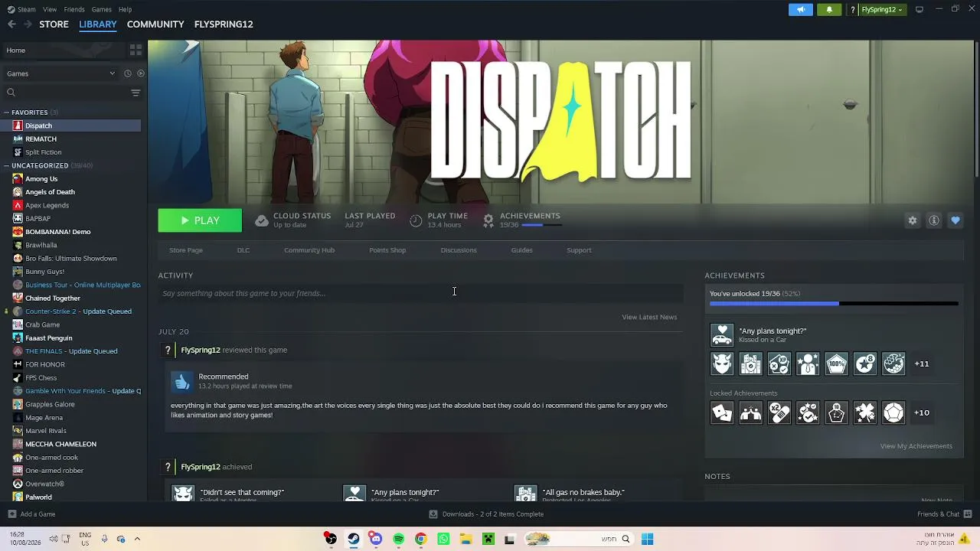980x551 pixels.
Task: Filter to ready-to-play games icon
Action: point(140,73)
